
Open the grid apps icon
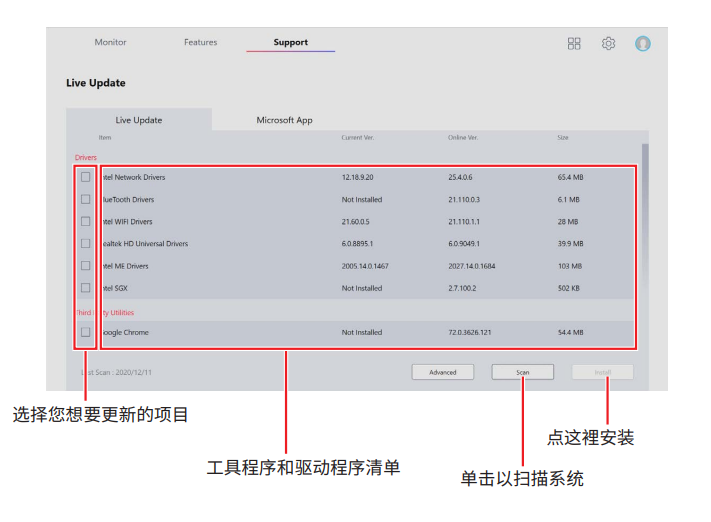574,44
